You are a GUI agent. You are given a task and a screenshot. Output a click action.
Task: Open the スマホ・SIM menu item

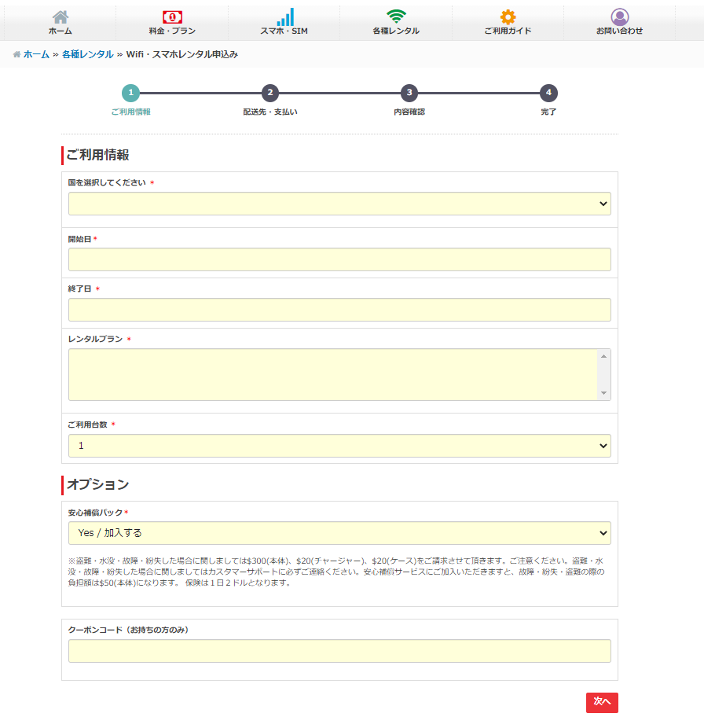tap(284, 31)
